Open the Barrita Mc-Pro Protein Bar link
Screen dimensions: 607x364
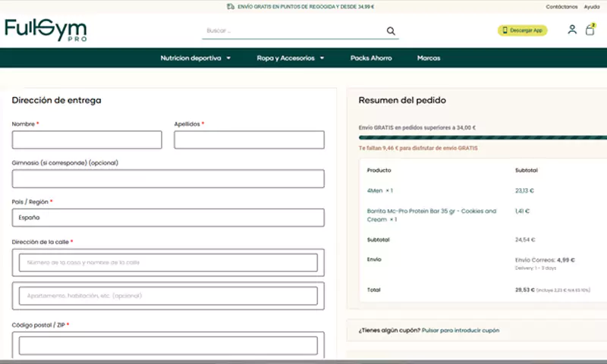431,215
